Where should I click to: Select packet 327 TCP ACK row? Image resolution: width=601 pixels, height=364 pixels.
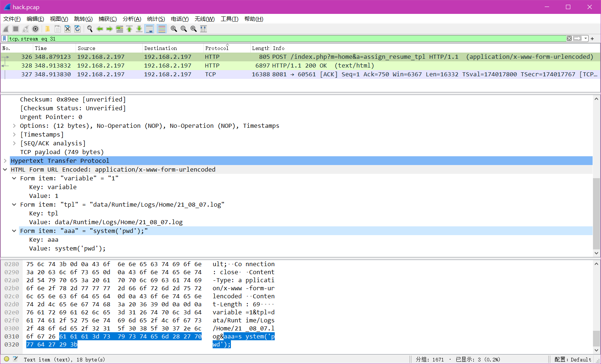(300, 74)
